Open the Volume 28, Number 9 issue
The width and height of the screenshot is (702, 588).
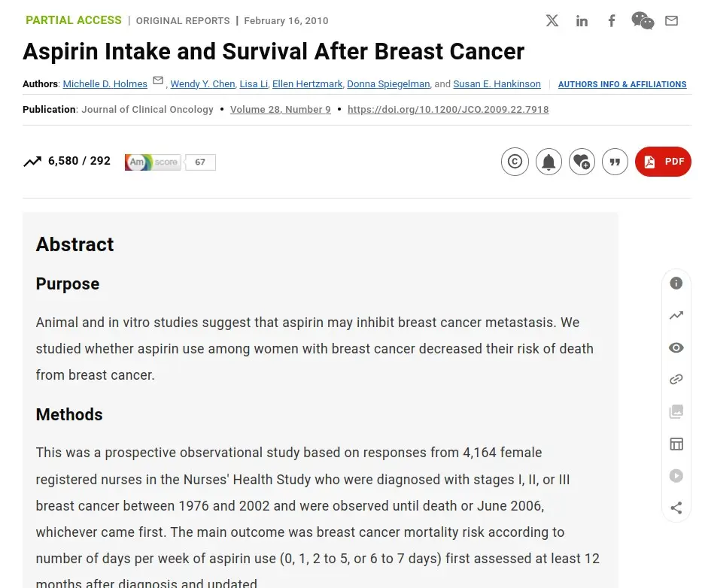[280, 110]
